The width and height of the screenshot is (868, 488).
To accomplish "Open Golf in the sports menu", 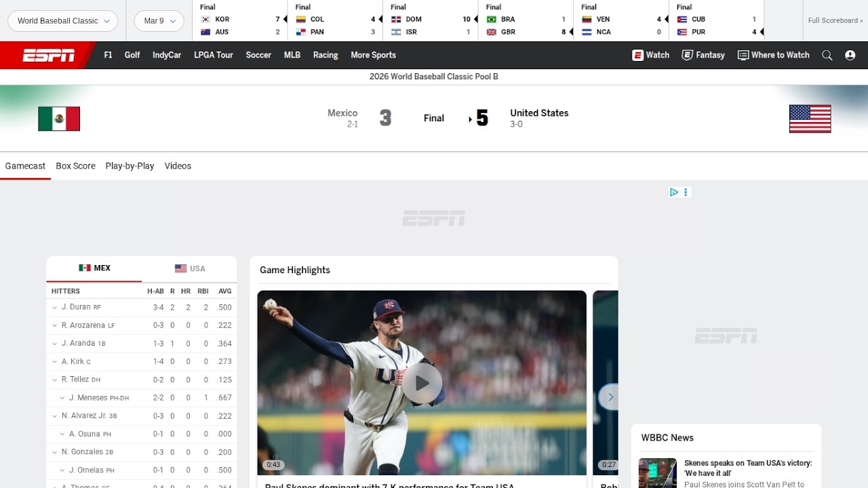I will coord(132,56).
